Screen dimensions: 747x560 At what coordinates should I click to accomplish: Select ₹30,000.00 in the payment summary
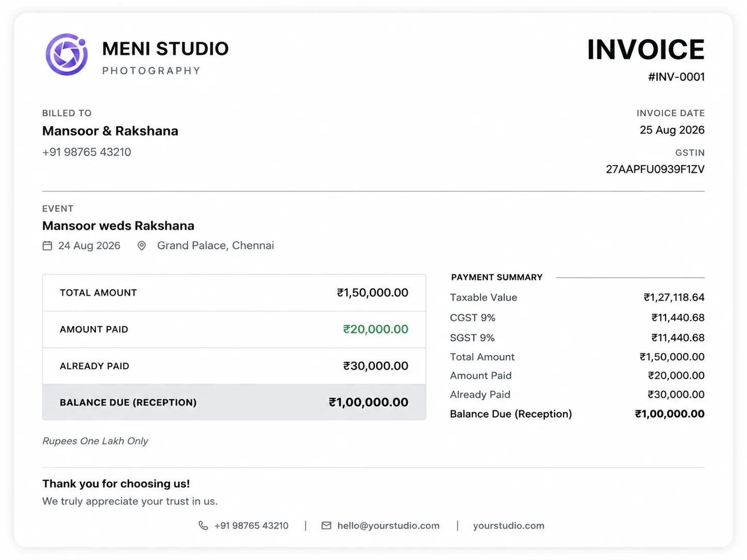[676, 394]
